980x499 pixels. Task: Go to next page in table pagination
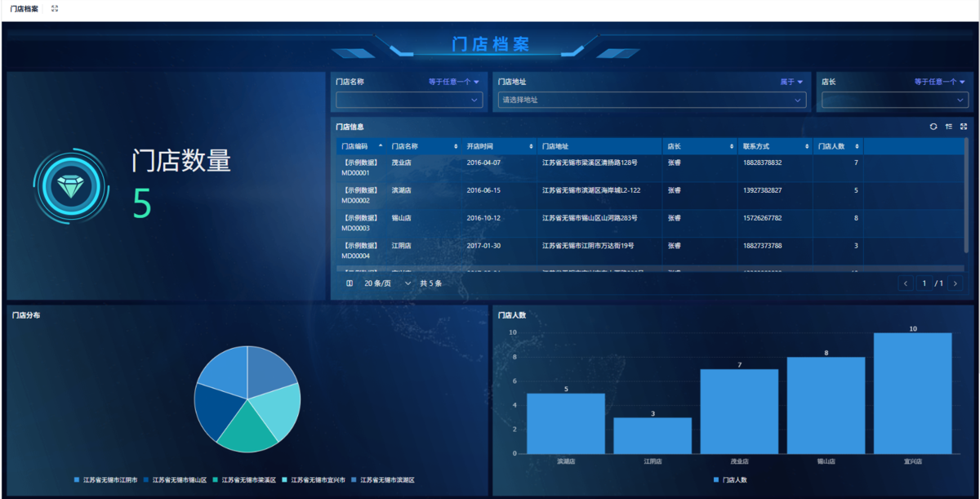[955, 283]
